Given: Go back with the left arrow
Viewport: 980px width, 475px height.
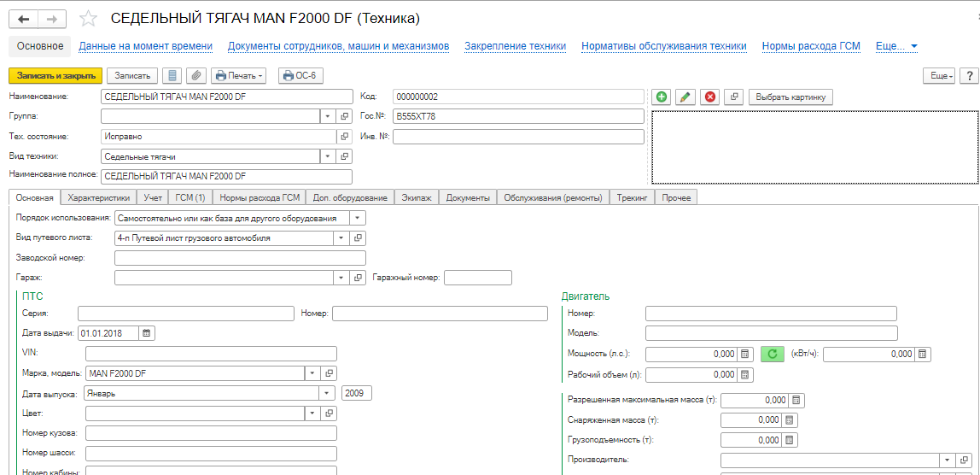Looking at the screenshot, I should coord(24,20).
